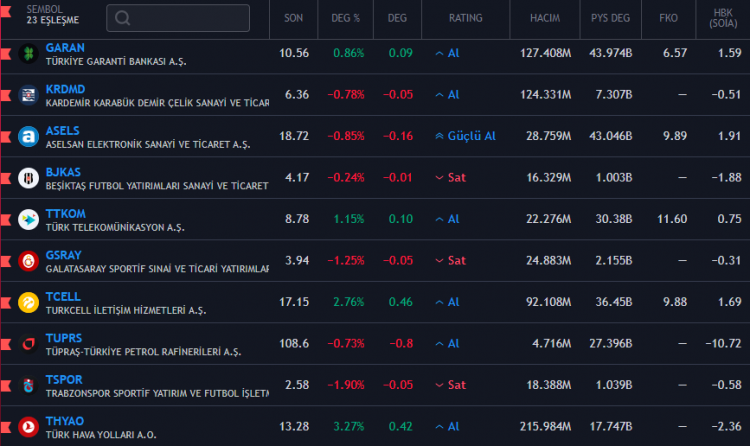Toggle the red flag on KRDMD row
The image size is (750, 446).
pos(6,95)
